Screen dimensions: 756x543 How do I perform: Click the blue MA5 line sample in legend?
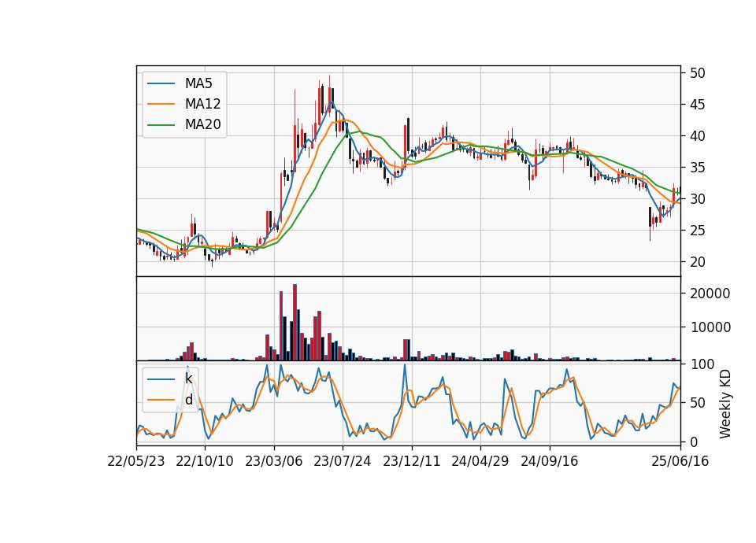[161, 83]
